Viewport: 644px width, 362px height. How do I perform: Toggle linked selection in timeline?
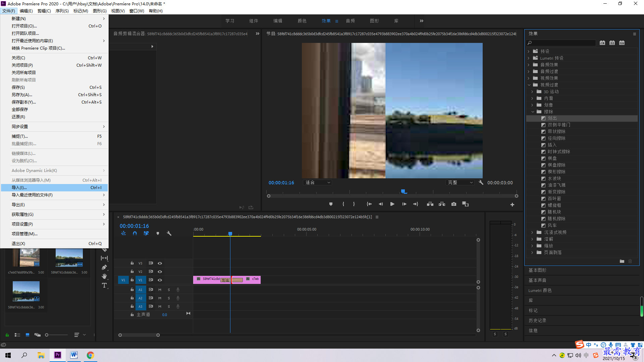tap(146, 233)
